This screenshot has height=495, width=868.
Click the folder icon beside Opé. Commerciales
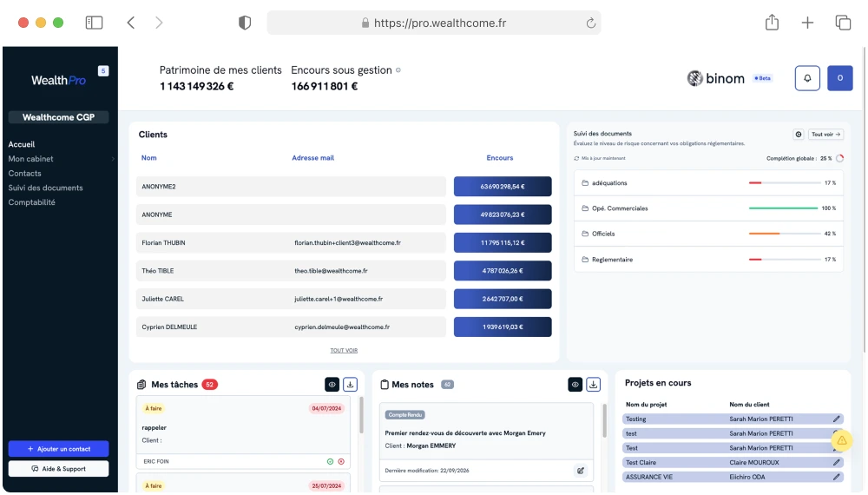tap(584, 208)
